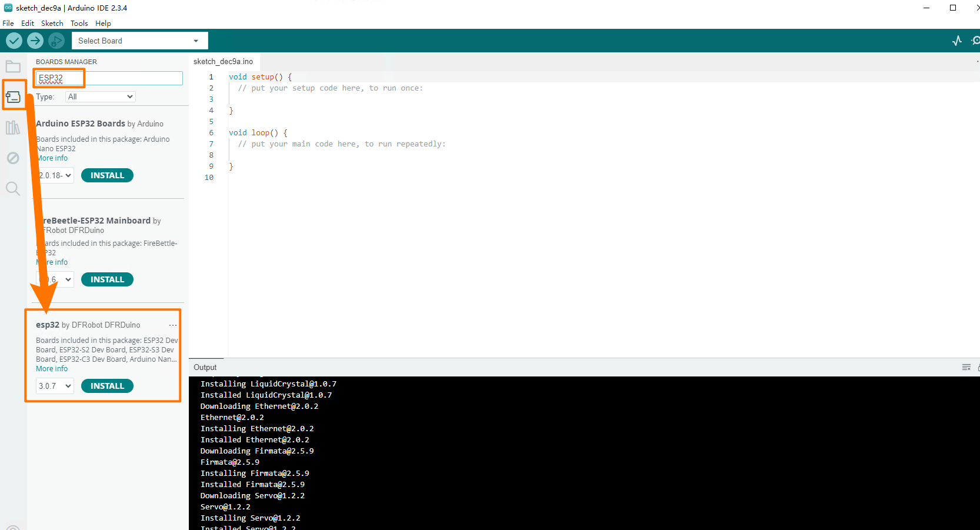This screenshot has height=530, width=980.
Task: Maximize the Arduino IDE window
Action: pos(953,8)
